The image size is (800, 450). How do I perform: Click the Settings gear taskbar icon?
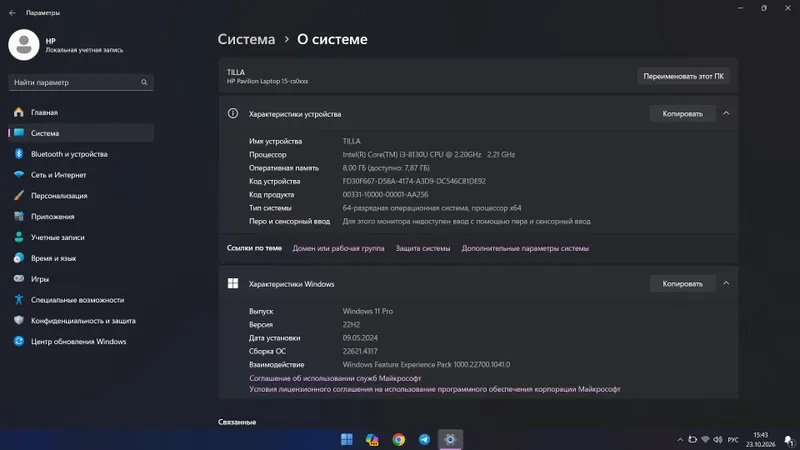pyautogui.click(x=450, y=439)
